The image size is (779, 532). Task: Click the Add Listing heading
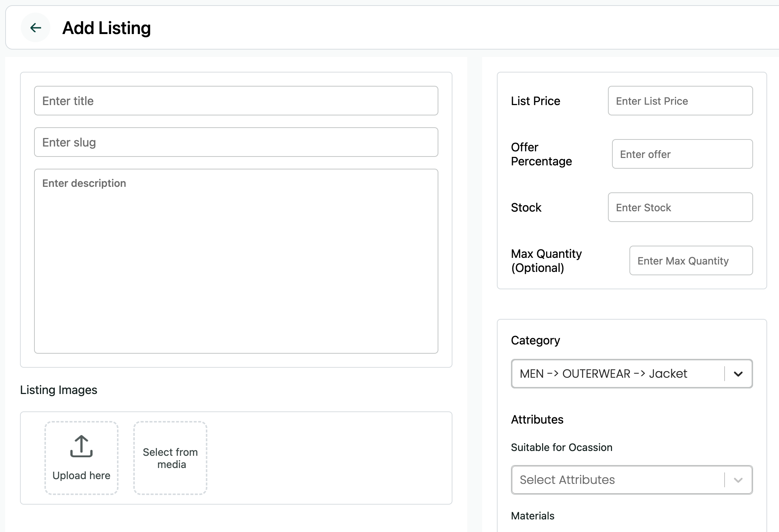107,28
